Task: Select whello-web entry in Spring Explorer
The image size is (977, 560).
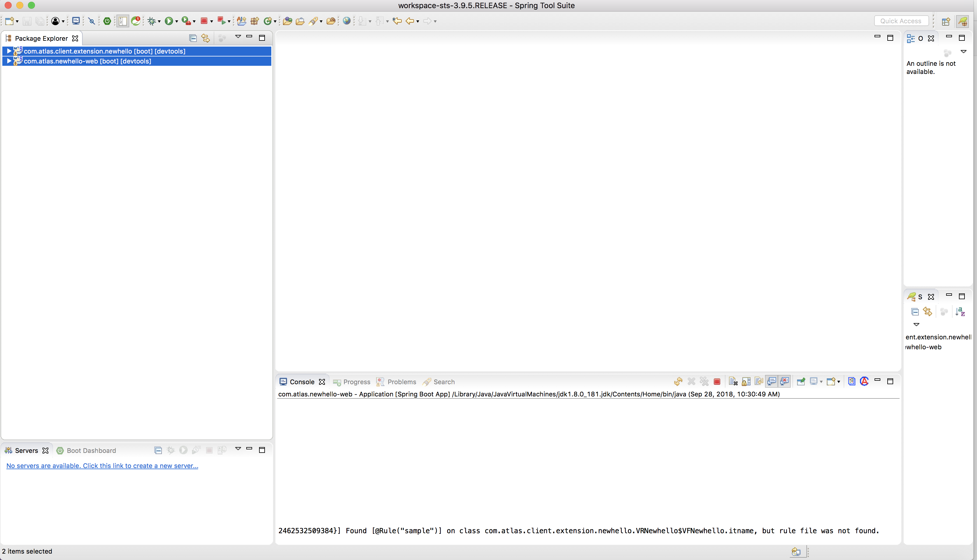Action: coord(923,347)
